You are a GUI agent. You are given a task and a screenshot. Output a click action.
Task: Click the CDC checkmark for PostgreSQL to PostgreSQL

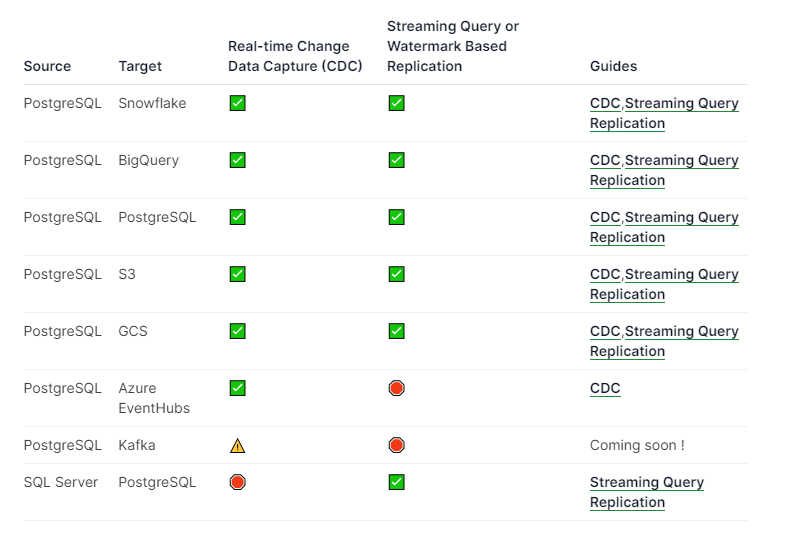click(x=237, y=217)
